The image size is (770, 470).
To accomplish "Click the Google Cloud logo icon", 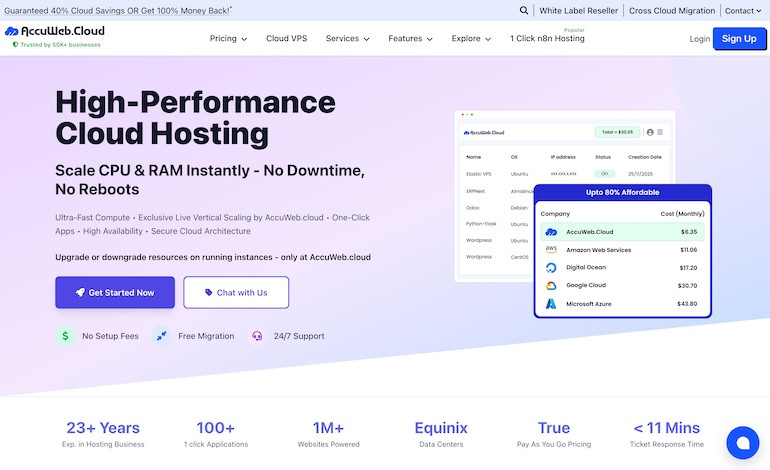I will pos(551,285).
